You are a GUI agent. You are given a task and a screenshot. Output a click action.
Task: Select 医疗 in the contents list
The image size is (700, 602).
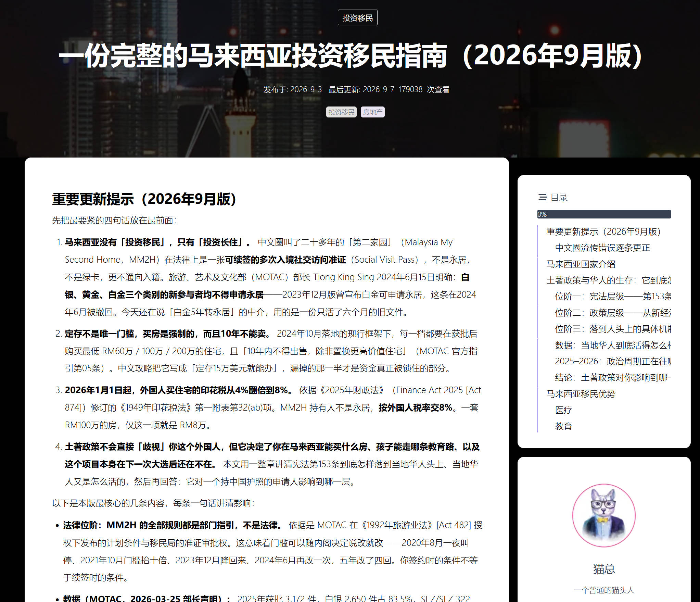tap(563, 410)
